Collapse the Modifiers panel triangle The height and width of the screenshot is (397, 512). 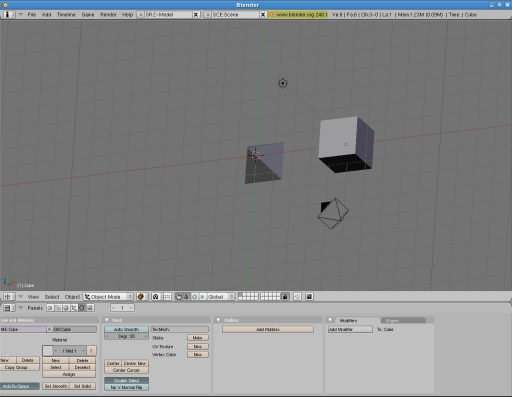pos(330,320)
